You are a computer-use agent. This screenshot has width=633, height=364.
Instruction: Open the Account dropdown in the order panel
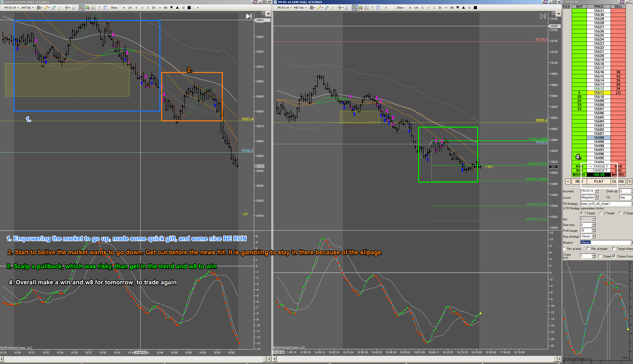(597, 197)
